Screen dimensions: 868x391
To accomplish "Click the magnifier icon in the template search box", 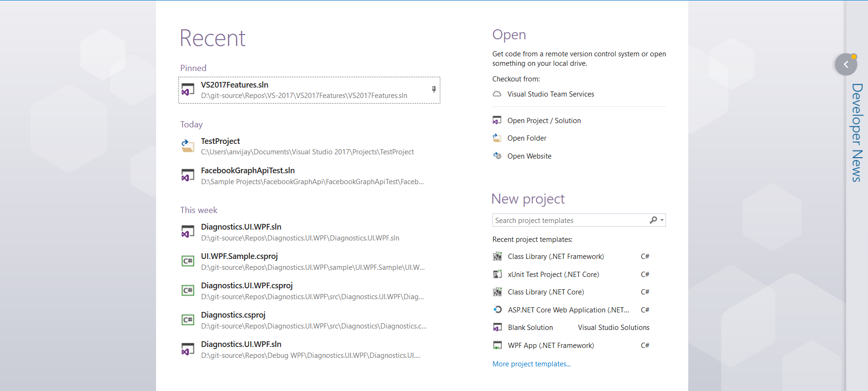I will pyautogui.click(x=653, y=220).
